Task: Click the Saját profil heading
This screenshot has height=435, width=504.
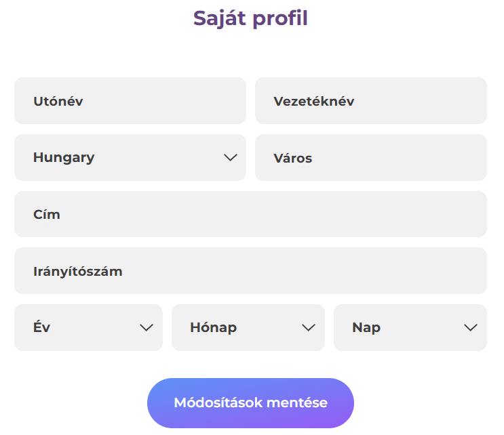Action: point(250,18)
